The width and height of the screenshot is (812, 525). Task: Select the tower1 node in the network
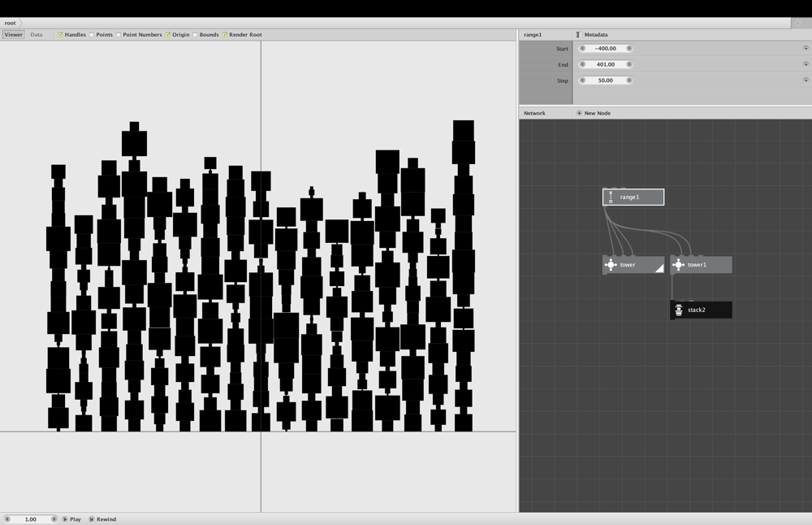coord(702,265)
